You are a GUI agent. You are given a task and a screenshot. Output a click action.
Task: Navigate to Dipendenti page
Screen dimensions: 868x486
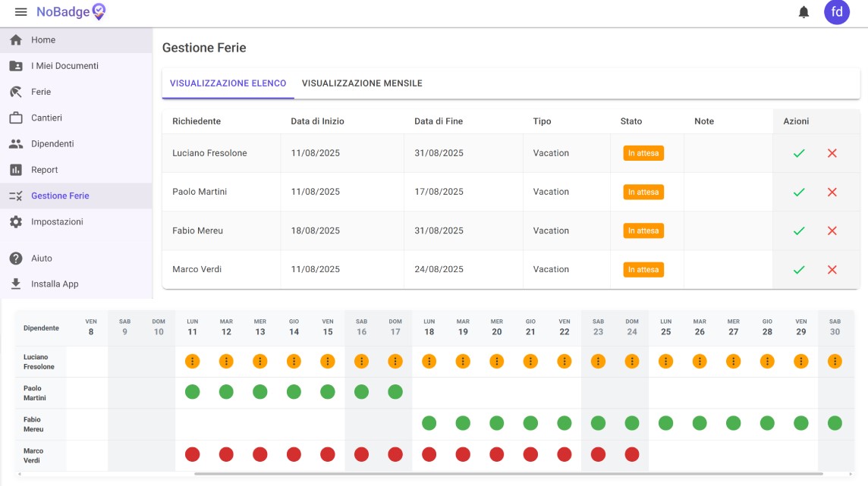tap(52, 144)
